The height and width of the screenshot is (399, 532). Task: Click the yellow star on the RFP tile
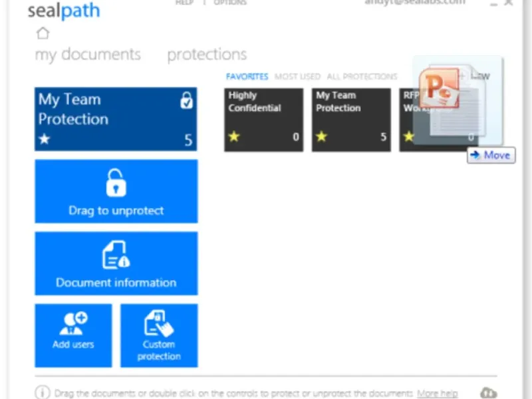[409, 136]
